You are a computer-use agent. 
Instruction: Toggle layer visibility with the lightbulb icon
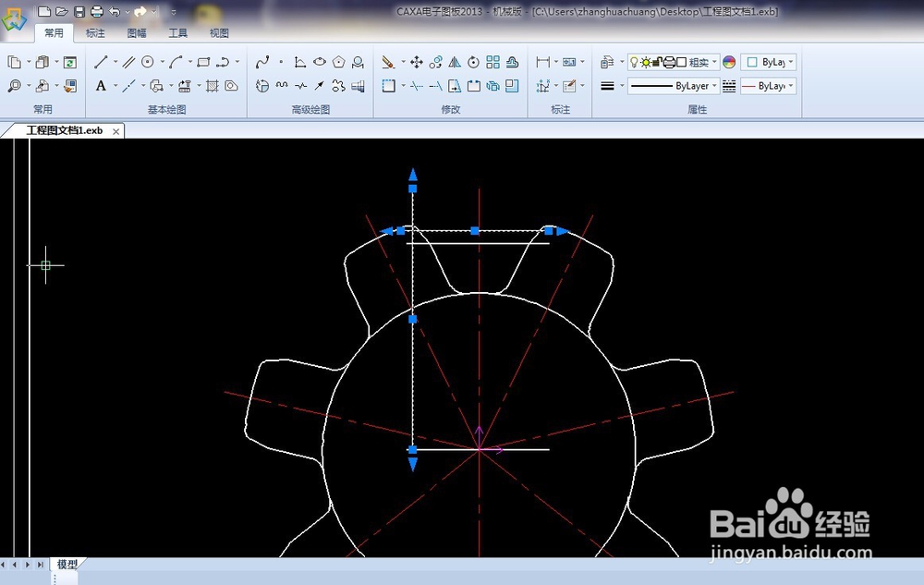point(634,62)
